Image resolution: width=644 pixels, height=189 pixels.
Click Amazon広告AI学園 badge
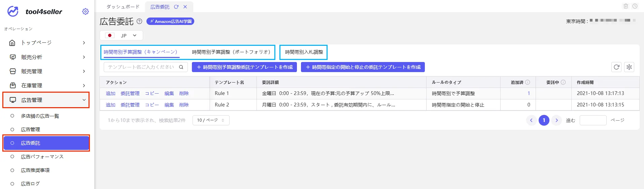click(170, 21)
